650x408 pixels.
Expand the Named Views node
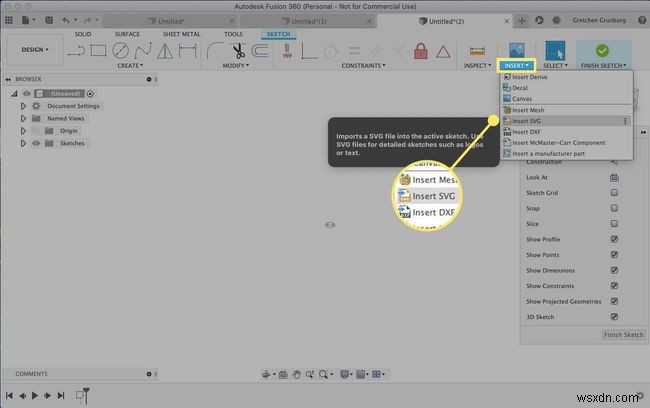[x=23, y=119]
